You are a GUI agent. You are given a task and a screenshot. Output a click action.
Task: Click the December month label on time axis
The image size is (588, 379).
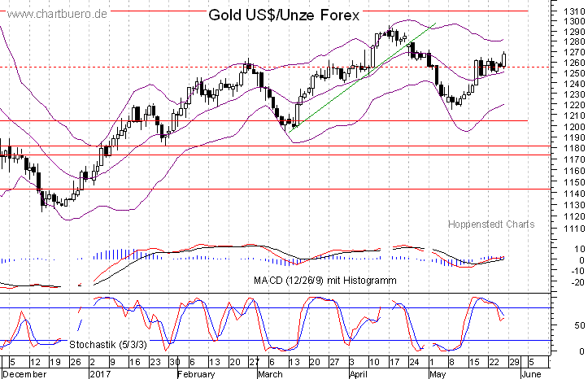(26, 373)
